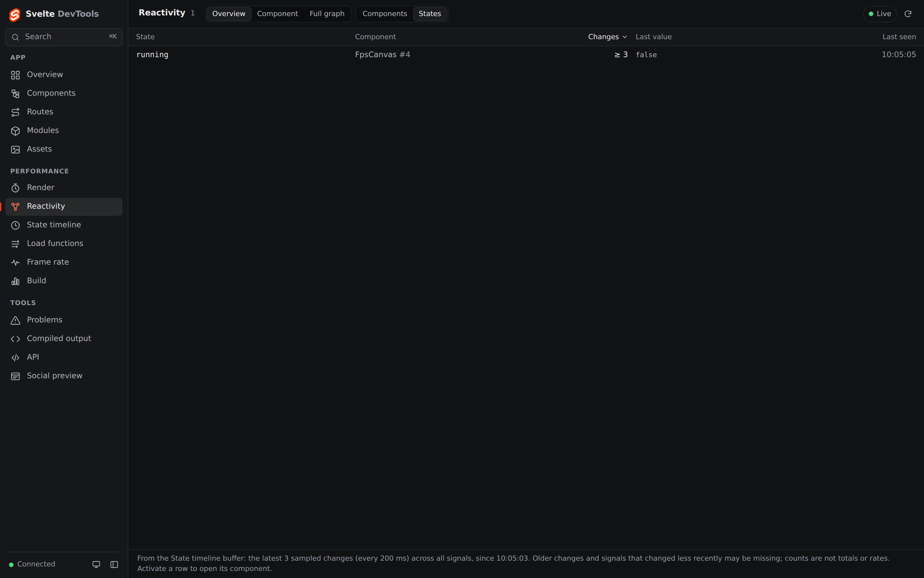Open the Assets image icon
This screenshot has height=578, width=924.
pyautogui.click(x=15, y=149)
